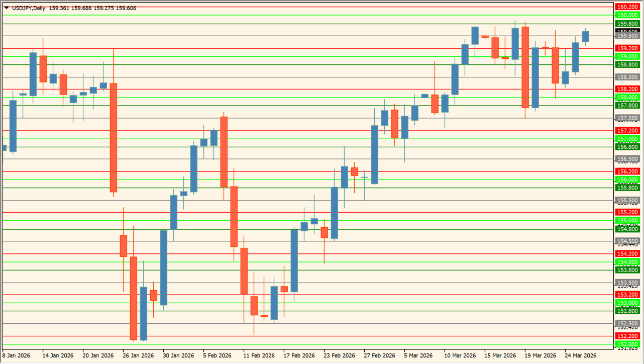Select the bright green 153.000 price label

tap(627, 303)
